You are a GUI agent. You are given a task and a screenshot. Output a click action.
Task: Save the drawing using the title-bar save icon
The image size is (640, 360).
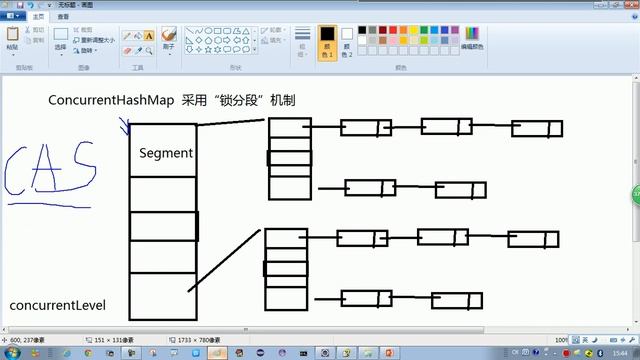point(20,5)
